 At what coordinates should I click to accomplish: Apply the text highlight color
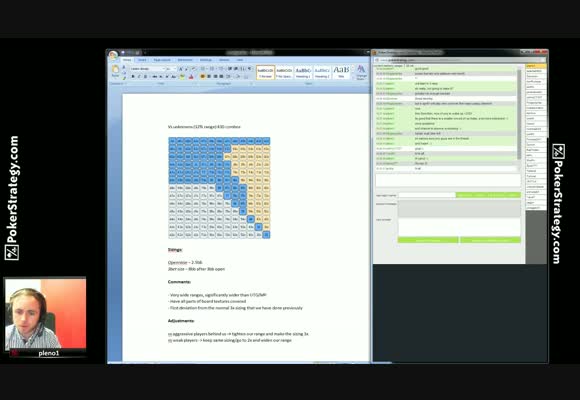[x=182, y=77]
